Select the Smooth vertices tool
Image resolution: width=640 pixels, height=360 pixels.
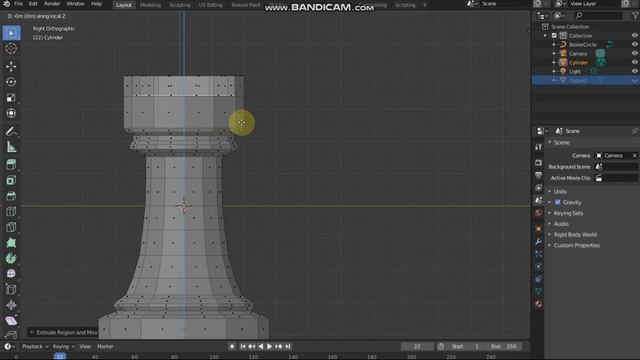click(x=11, y=274)
